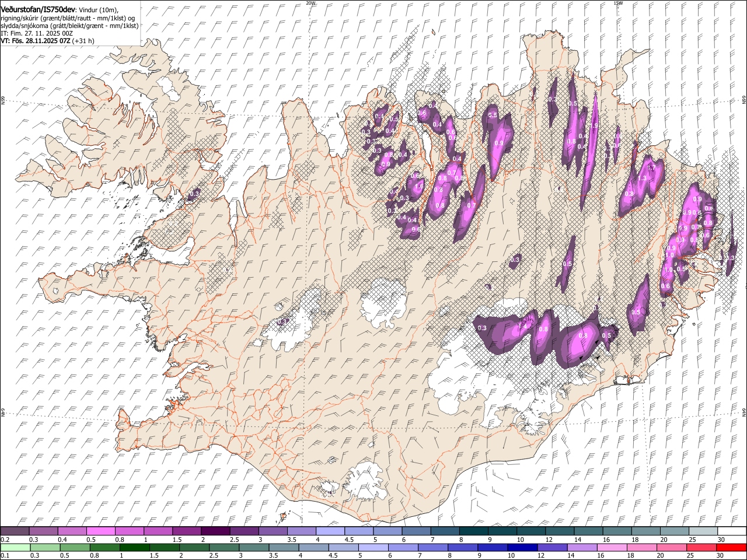Viewport: 747px width, 560px height.
Task: Click the top-row legend swatch labeled 14
Action: click(588, 531)
